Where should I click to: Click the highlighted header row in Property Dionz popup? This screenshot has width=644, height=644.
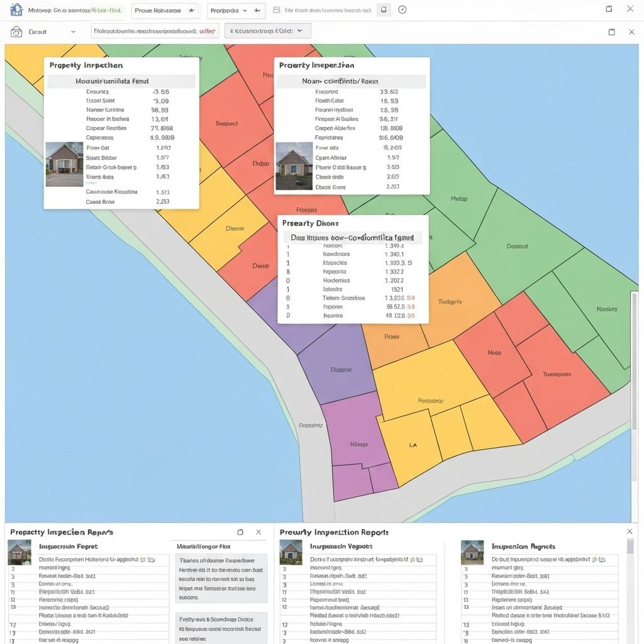[353, 237]
